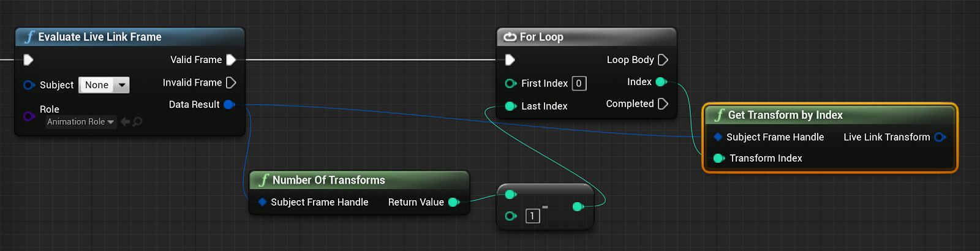Image resolution: width=980 pixels, height=251 pixels.
Task: Click the Loop Body execution pin
Action: 663,60
